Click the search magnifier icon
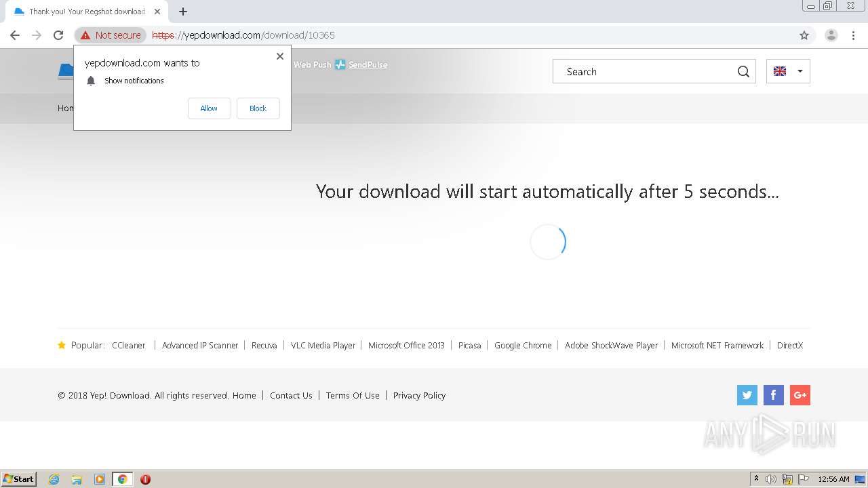This screenshot has height=488, width=868. click(x=743, y=71)
